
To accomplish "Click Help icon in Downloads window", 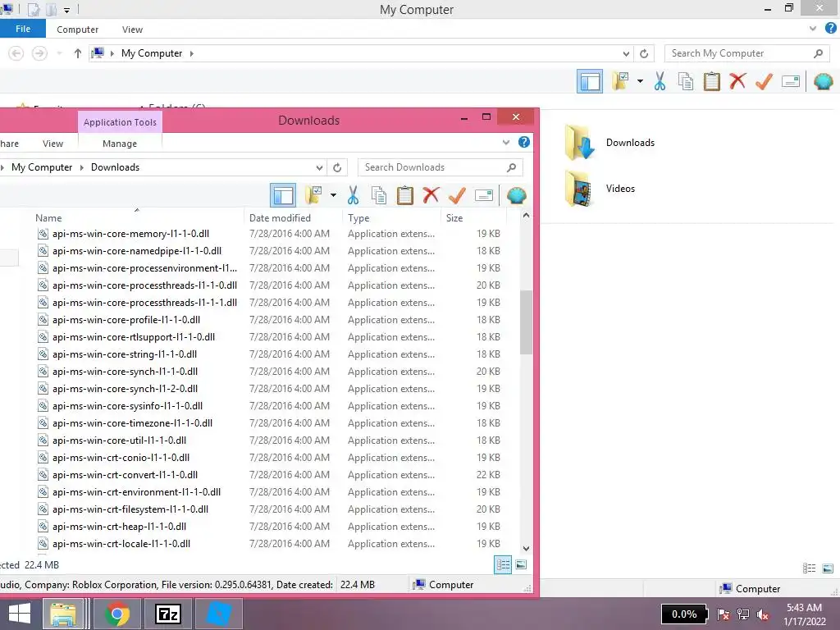I will coord(524,142).
